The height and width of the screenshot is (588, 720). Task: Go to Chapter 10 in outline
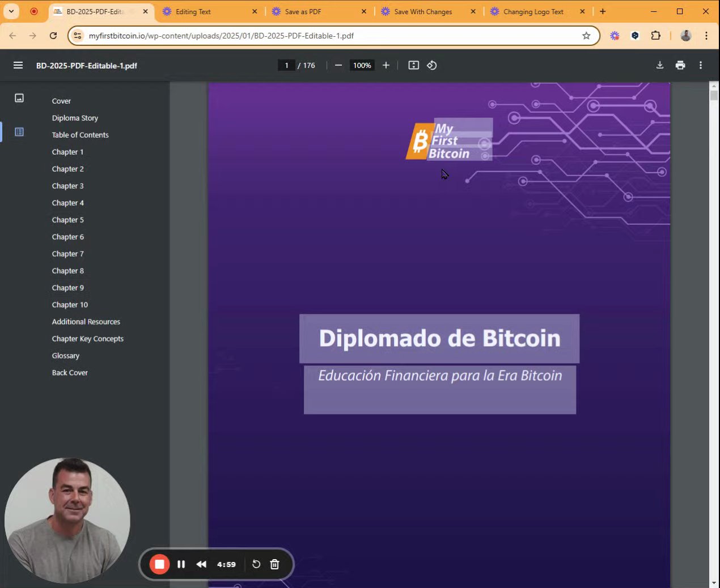[70, 305]
